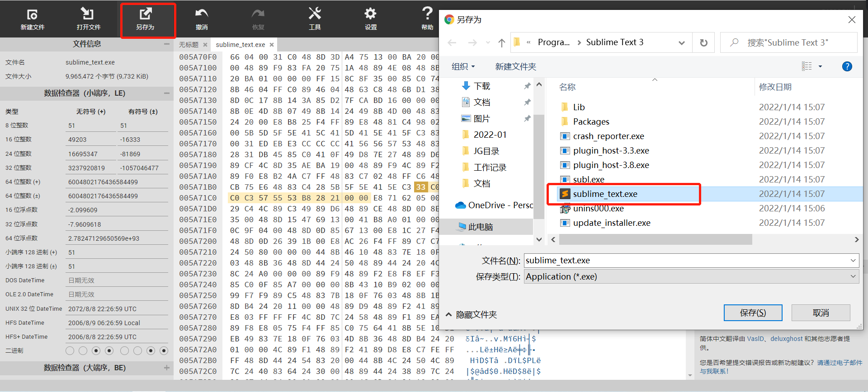Click the 取消 button
Viewport: 868px width, 392px height.
(x=821, y=313)
